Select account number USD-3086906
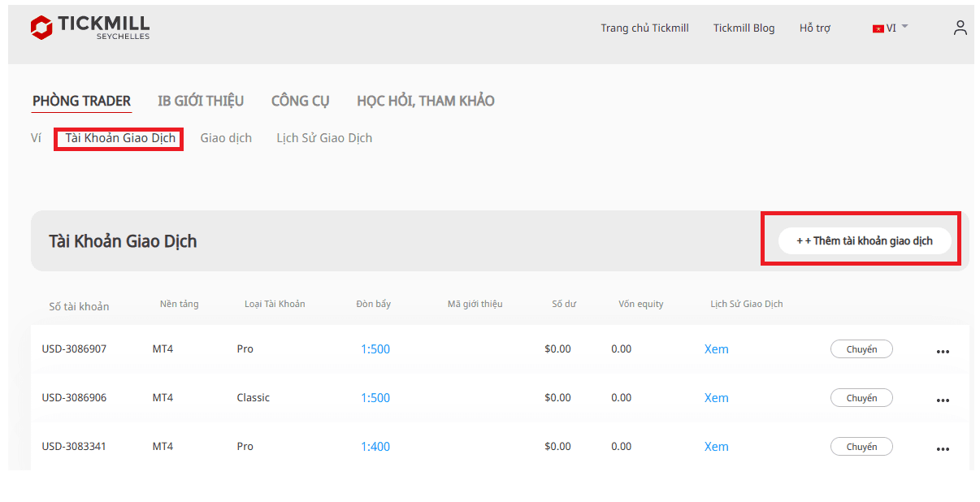The height and width of the screenshot is (502, 980). [74, 398]
